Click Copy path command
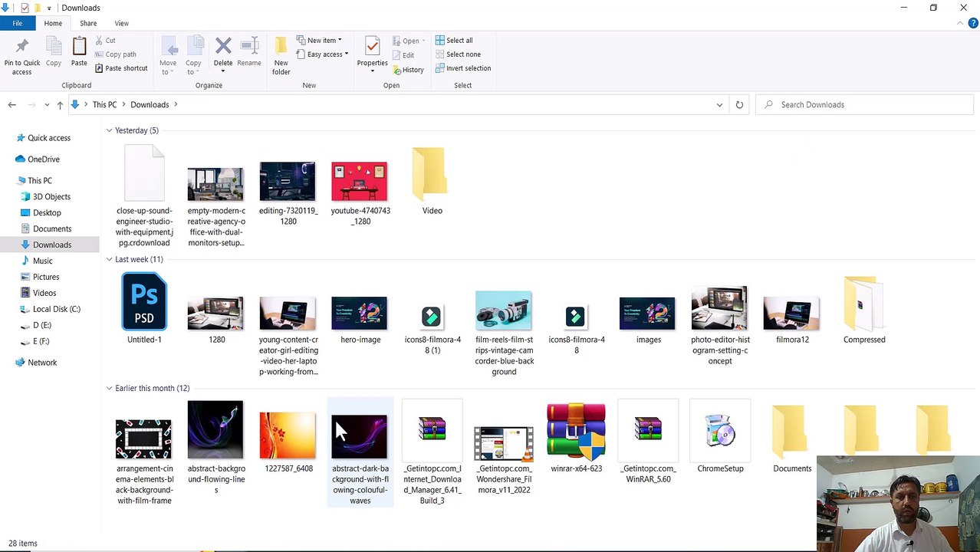 (115, 54)
